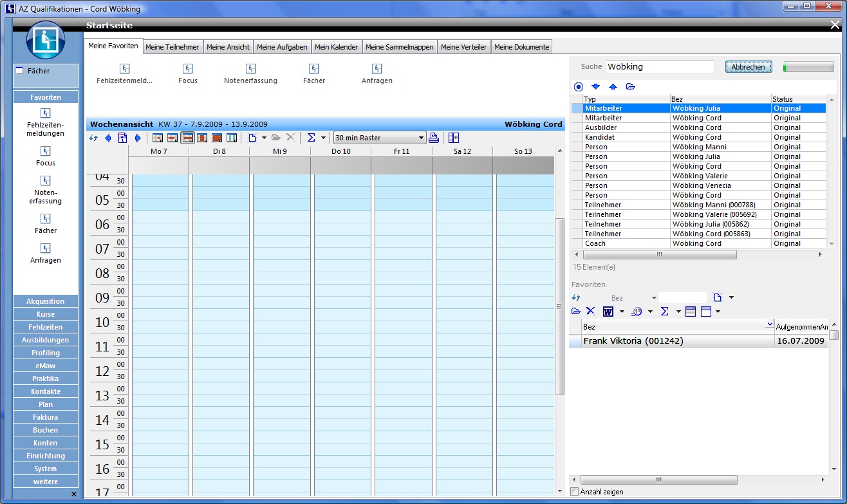Select the Ausbilder Wöbking Cord row

tap(698, 127)
